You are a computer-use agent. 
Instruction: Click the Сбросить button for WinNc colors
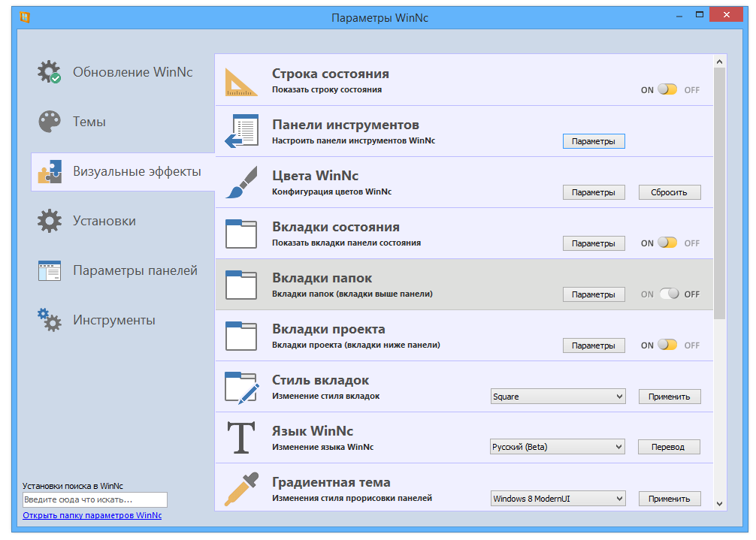click(669, 192)
